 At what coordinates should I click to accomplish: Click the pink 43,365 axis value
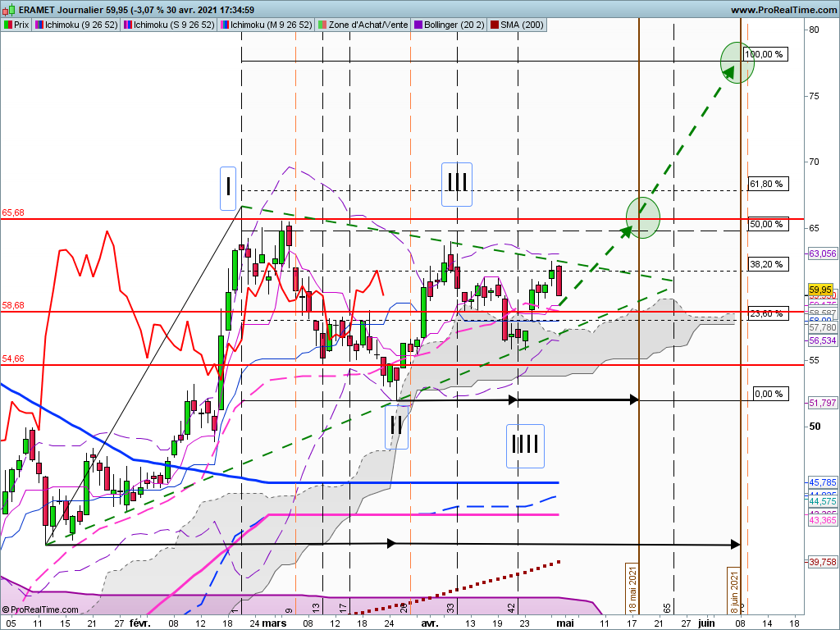822,520
